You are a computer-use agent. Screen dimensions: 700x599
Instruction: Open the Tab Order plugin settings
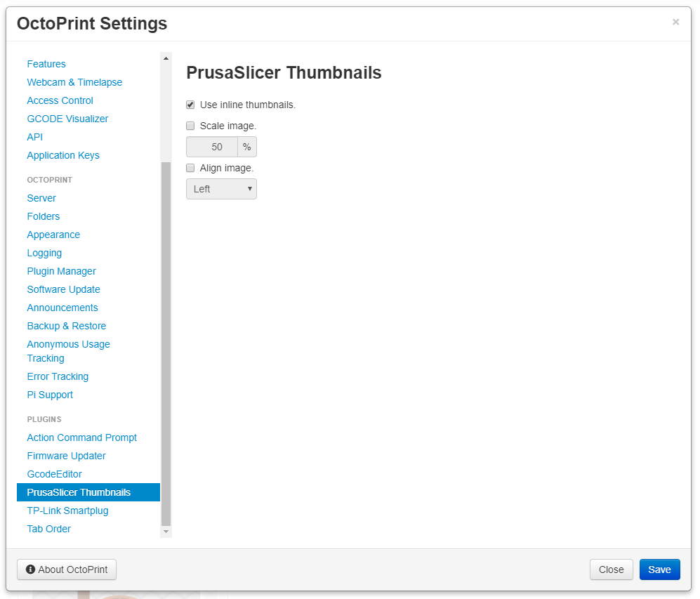[48, 529]
